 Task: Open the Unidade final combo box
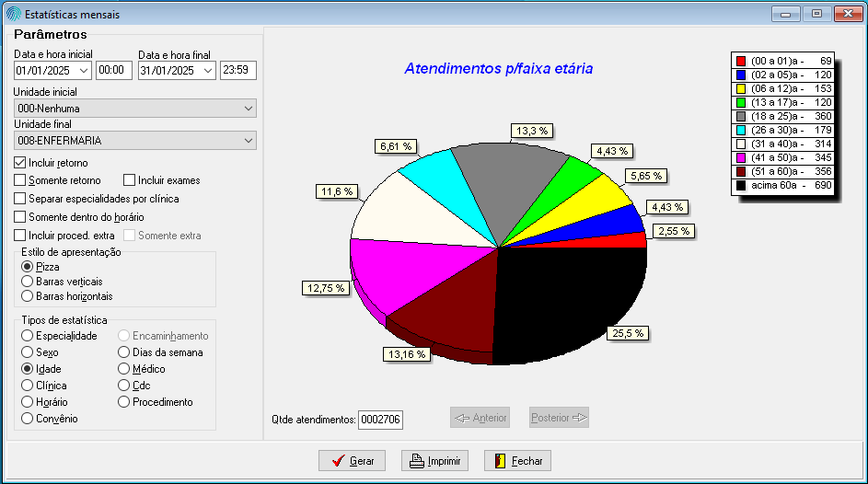point(248,141)
